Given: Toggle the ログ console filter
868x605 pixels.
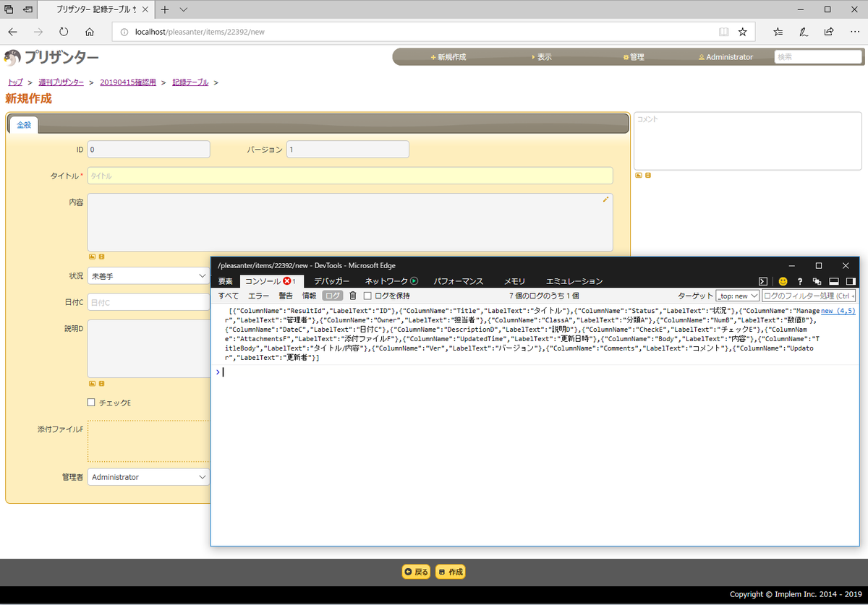Looking at the screenshot, I should point(333,296).
